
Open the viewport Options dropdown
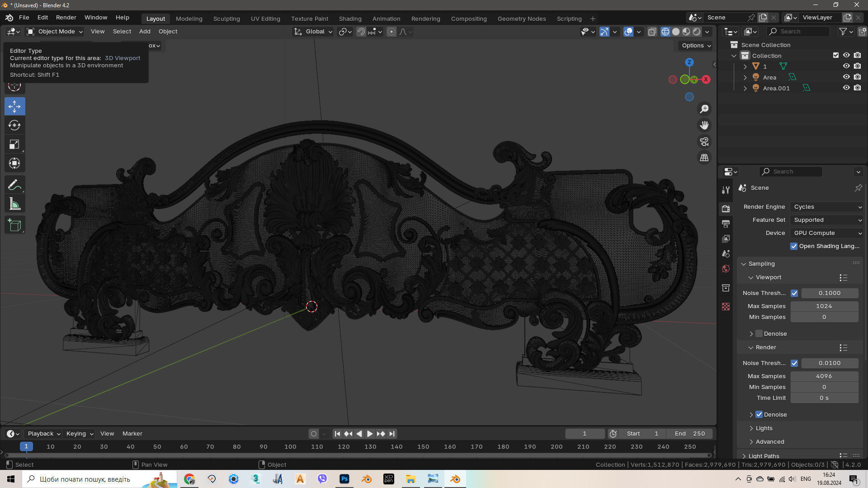[696, 46]
